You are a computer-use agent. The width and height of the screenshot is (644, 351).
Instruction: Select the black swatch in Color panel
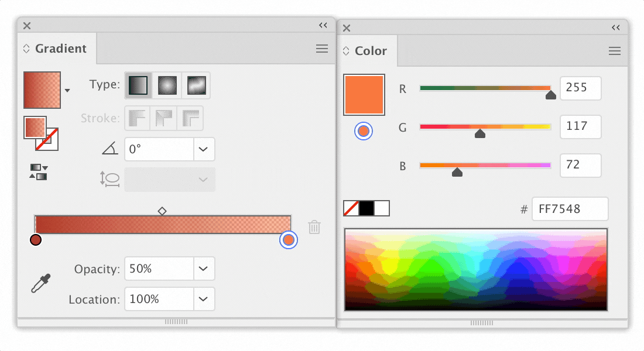tap(366, 208)
